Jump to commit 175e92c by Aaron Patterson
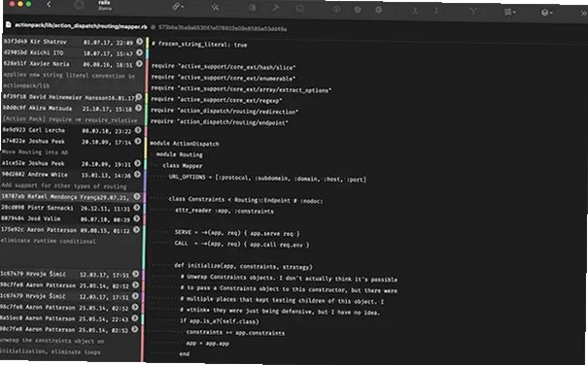This screenshot has width=588, height=365. (136, 229)
